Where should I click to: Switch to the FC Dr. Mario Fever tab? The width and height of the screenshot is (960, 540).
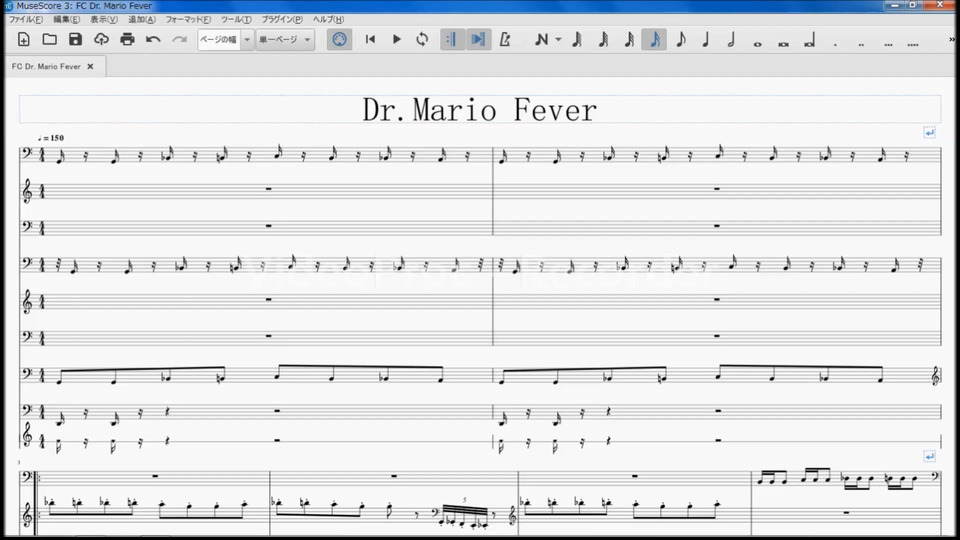click(46, 66)
